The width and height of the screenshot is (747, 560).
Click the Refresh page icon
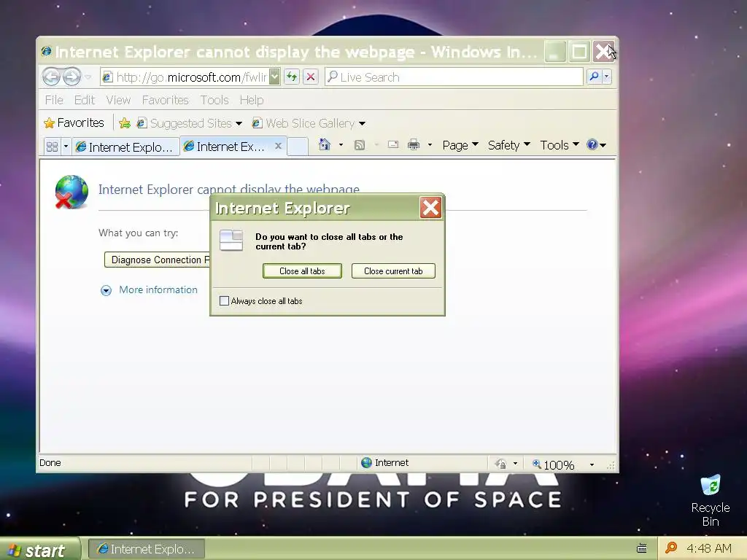292,77
